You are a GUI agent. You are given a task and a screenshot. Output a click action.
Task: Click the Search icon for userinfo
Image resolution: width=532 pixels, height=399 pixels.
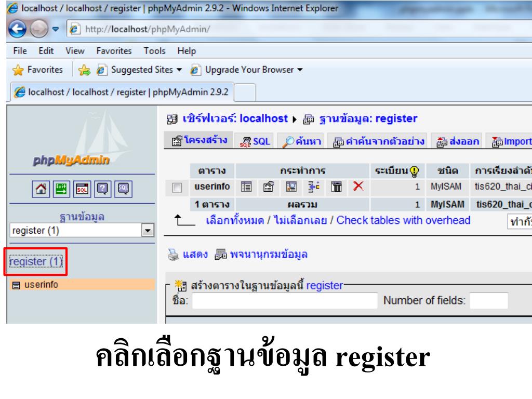[x=291, y=187]
